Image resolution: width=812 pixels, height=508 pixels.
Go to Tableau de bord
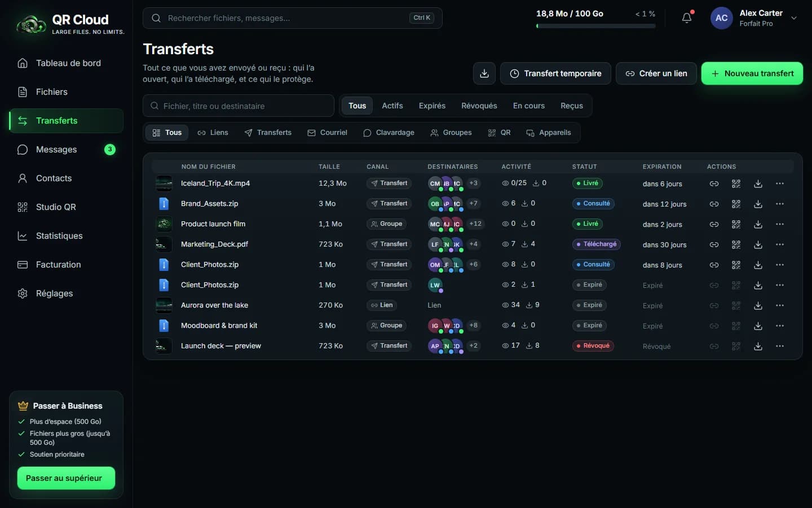pyautogui.click(x=66, y=63)
